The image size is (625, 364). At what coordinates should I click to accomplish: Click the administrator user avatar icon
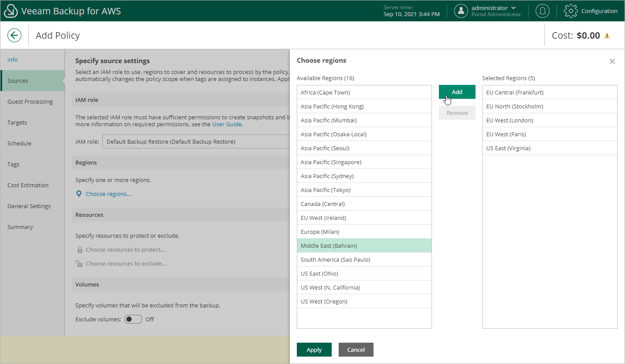click(x=461, y=11)
